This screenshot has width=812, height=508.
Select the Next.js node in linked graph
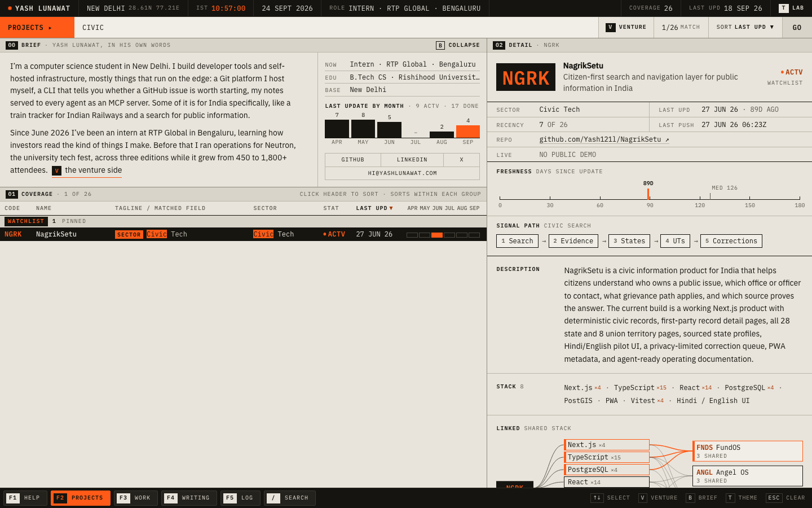(x=607, y=445)
